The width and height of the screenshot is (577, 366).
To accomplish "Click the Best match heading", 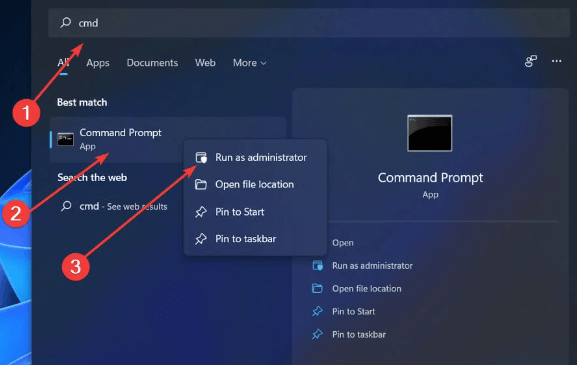I will click(x=82, y=102).
